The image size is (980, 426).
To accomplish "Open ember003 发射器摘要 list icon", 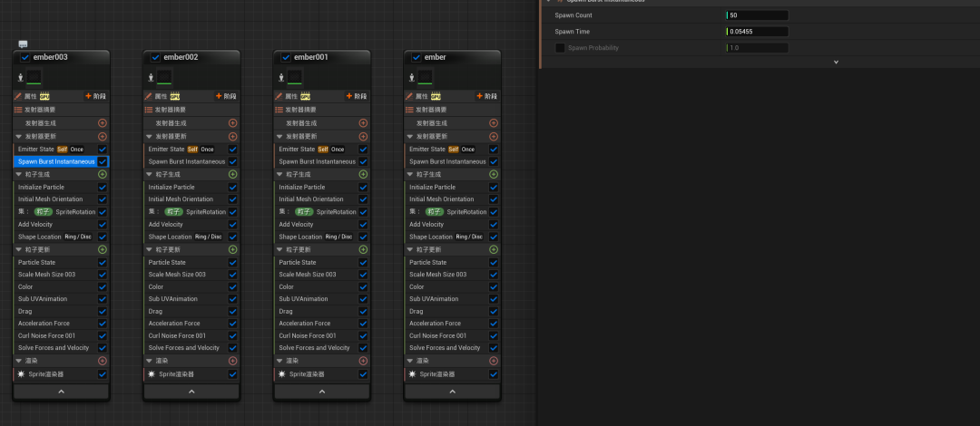I will click(18, 110).
